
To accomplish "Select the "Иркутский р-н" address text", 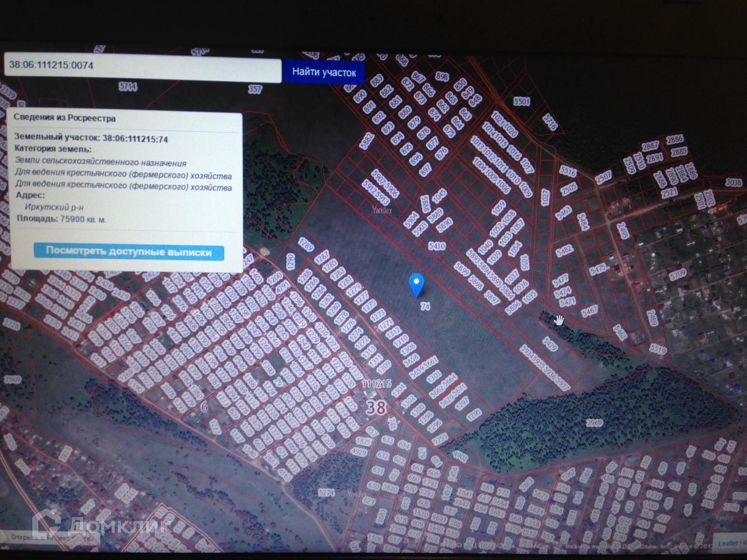I will tap(54, 207).
